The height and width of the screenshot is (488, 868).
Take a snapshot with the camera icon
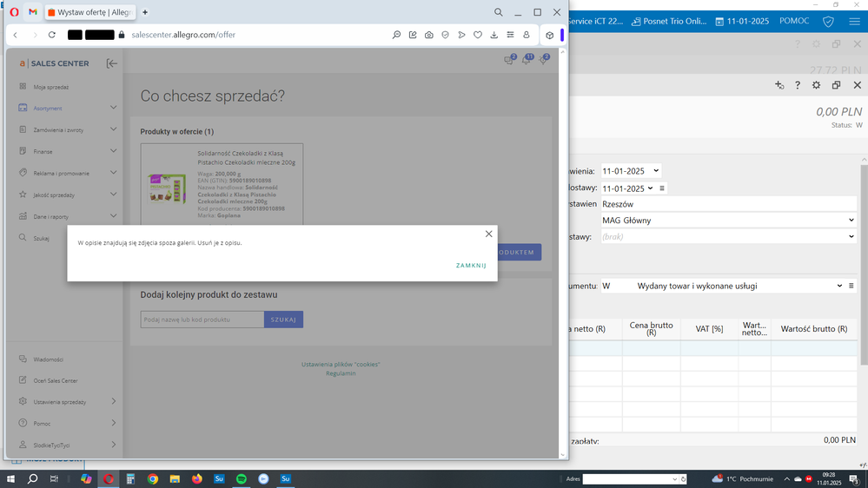[x=429, y=35]
